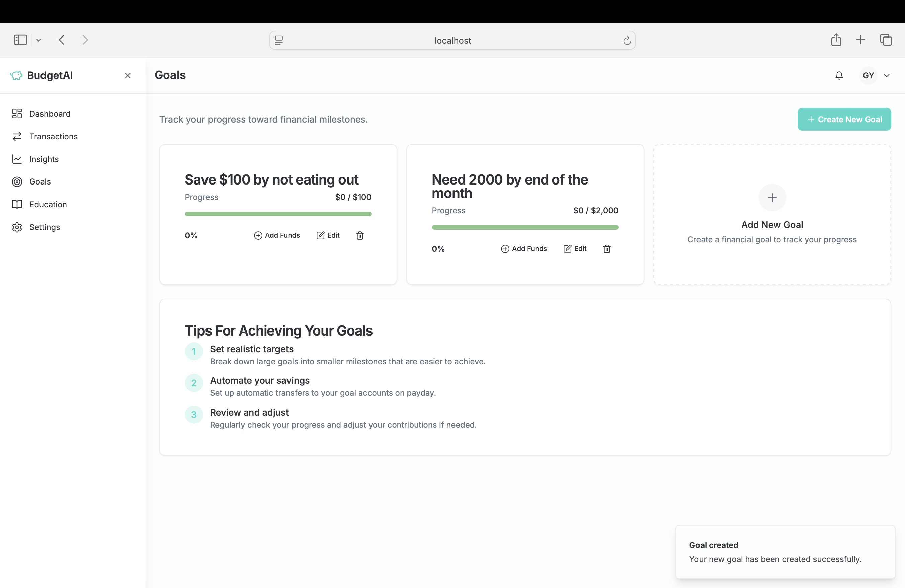Toggle the browser sidebar panel

20,40
